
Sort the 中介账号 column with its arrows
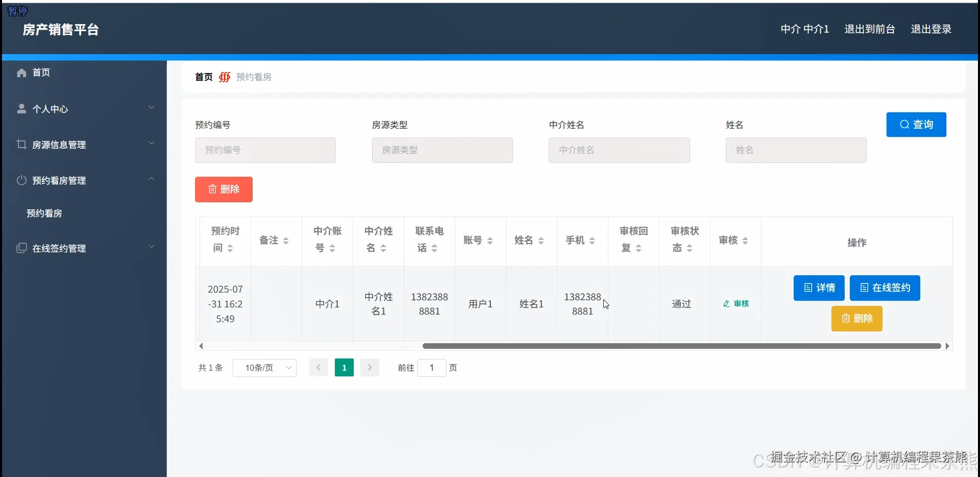tap(332, 248)
